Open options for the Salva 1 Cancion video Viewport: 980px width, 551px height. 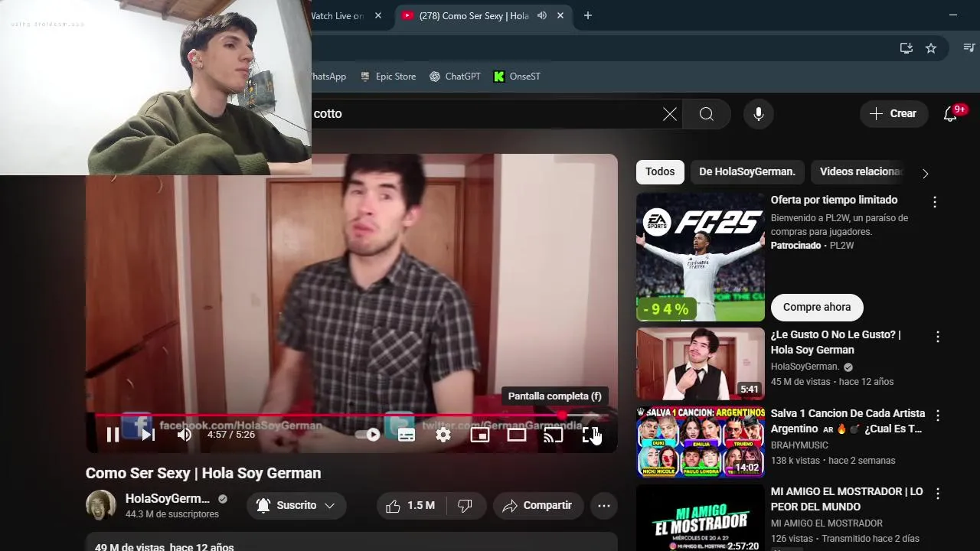coord(937,415)
